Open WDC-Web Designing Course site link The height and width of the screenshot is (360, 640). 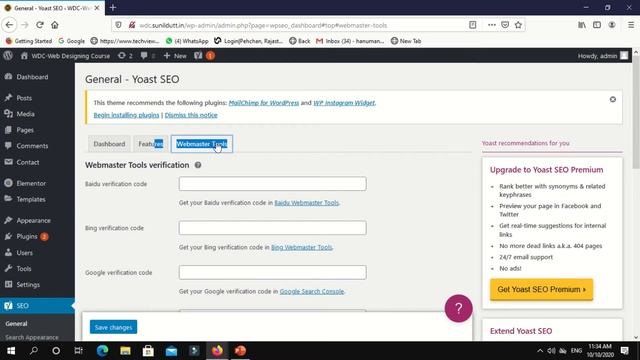click(65, 56)
